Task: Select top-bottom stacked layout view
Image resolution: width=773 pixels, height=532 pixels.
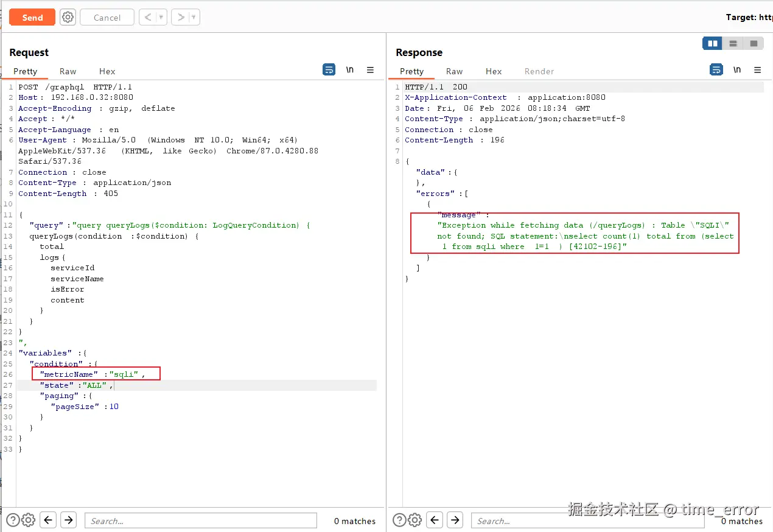Action: tap(733, 43)
